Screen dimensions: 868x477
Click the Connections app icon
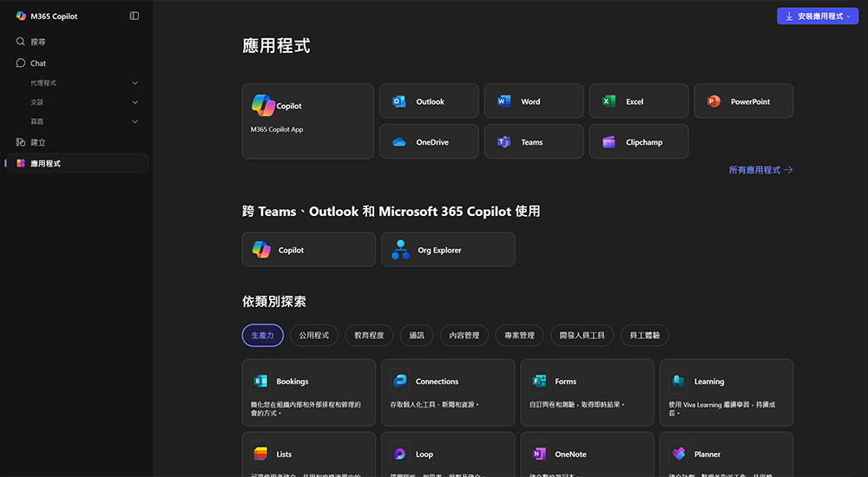pos(399,381)
